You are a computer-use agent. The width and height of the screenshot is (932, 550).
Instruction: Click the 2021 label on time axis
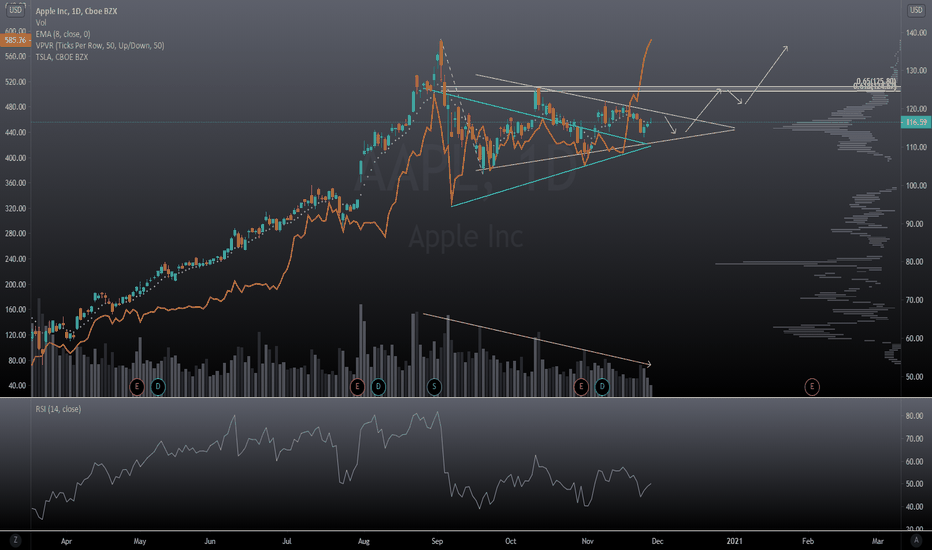(x=735, y=541)
